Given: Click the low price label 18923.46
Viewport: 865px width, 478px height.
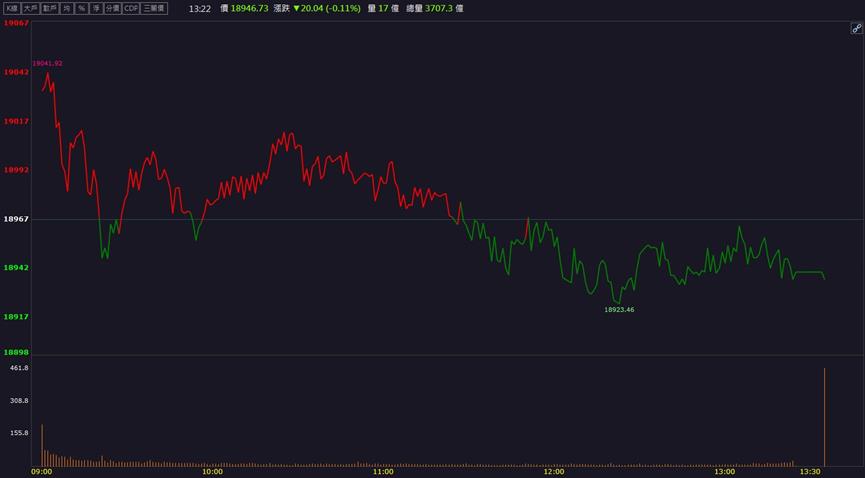Looking at the screenshot, I should pyautogui.click(x=619, y=310).
